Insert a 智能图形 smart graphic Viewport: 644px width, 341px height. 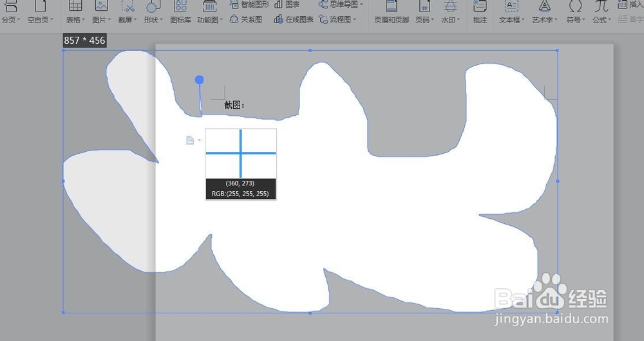coord(249,5)
